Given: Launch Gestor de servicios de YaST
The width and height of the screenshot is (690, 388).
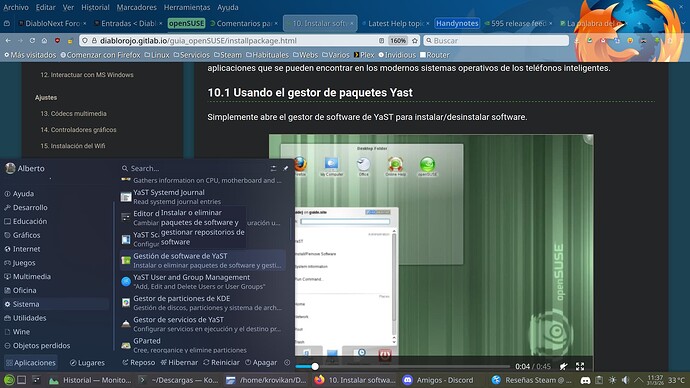Looking at the screenshot, I should (202, 324).
